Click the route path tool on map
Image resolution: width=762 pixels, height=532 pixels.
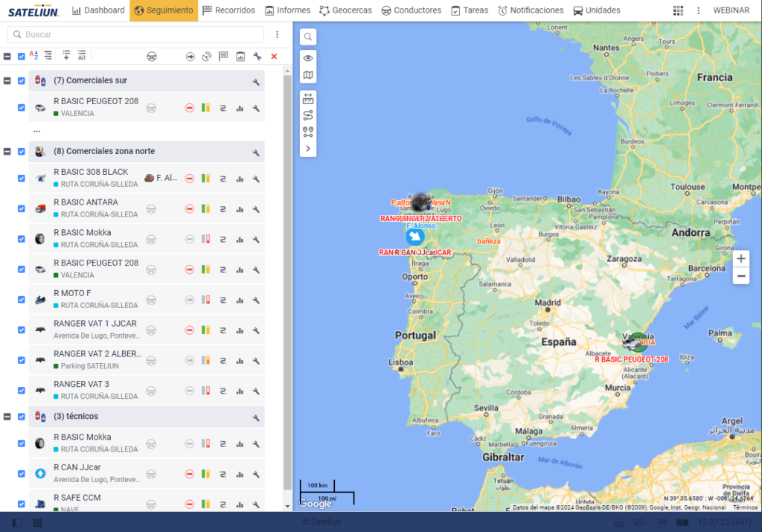tap(308, 115)
